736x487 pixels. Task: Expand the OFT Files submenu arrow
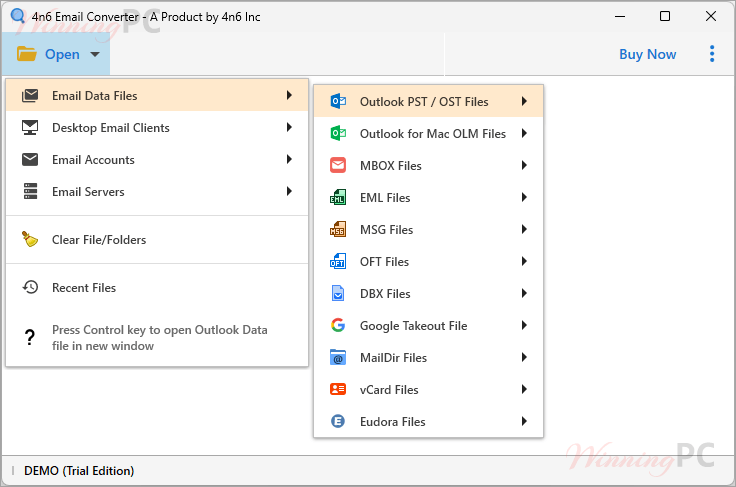tap(524, 261)
